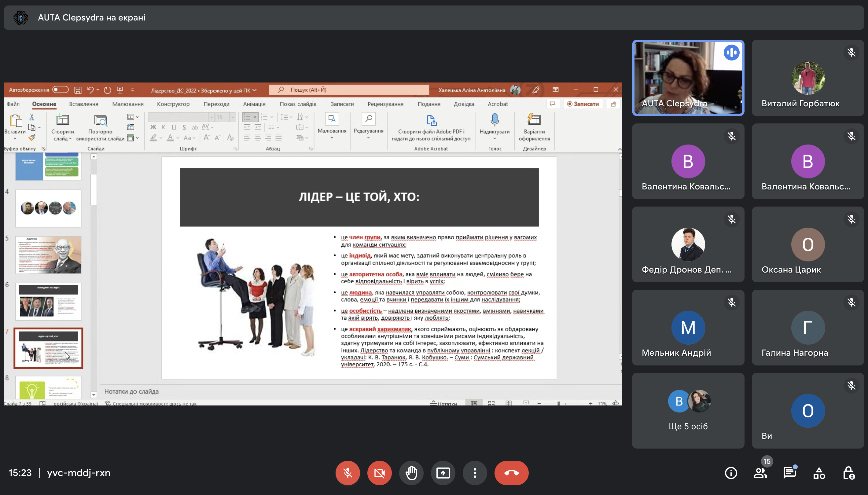Expand the font size dropdown
This screenshot has width=868, height=495.
(233, 117)
